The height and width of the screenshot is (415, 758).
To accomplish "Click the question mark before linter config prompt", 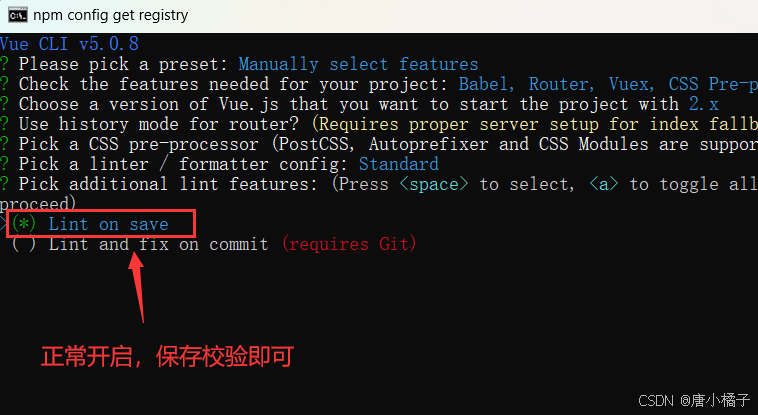I will click(x=4, y=164).
